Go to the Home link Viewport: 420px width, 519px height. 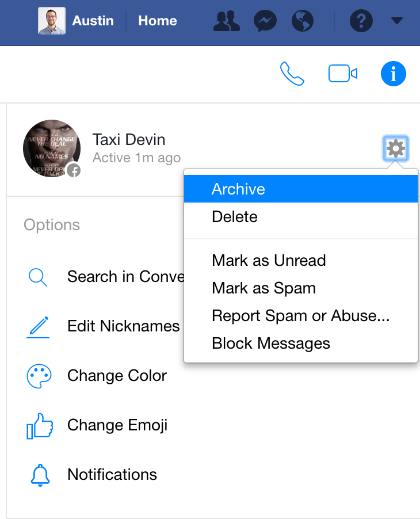point(157,21)
